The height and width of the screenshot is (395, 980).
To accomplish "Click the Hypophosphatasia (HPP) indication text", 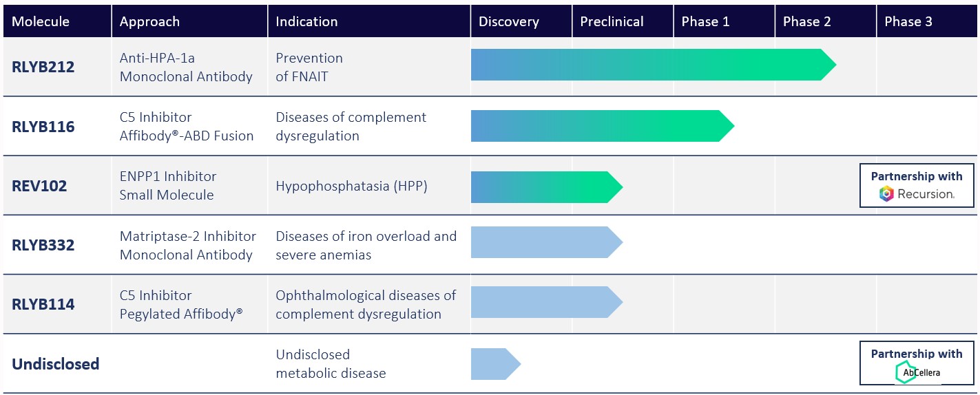I will point(351,186).
